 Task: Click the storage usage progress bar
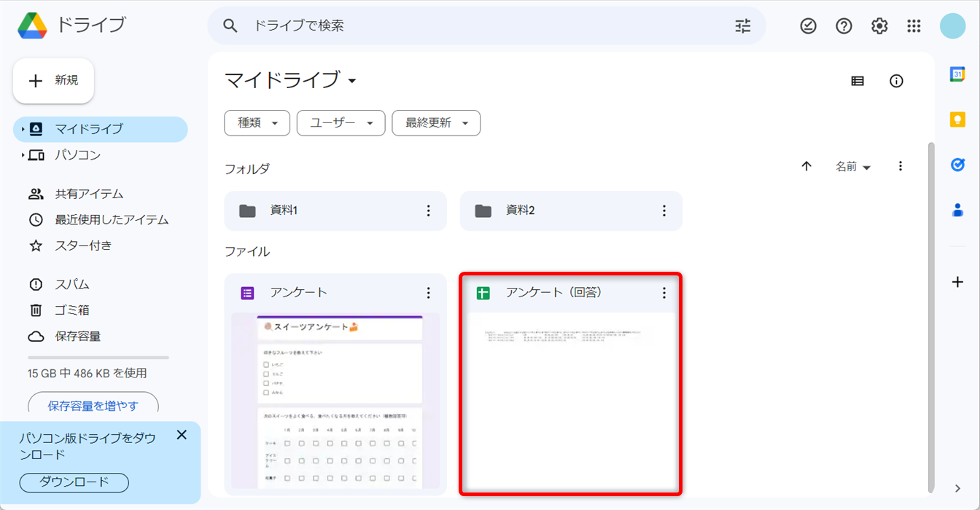coord(98,358)
